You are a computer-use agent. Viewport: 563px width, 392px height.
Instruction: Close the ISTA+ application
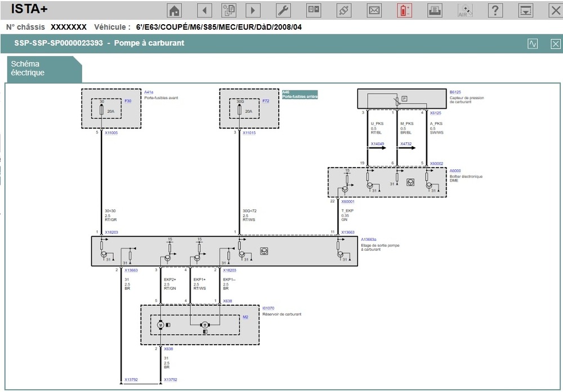[x=556, y=10]
